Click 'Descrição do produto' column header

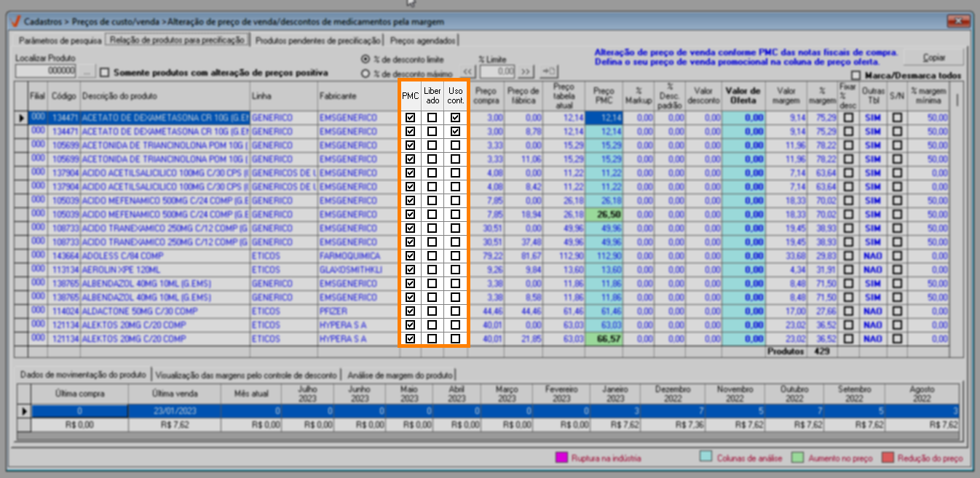pos(164,96)
